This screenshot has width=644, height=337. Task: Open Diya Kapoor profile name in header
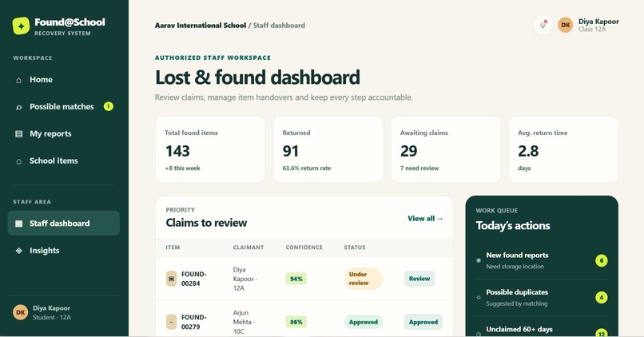coord(598,22)
